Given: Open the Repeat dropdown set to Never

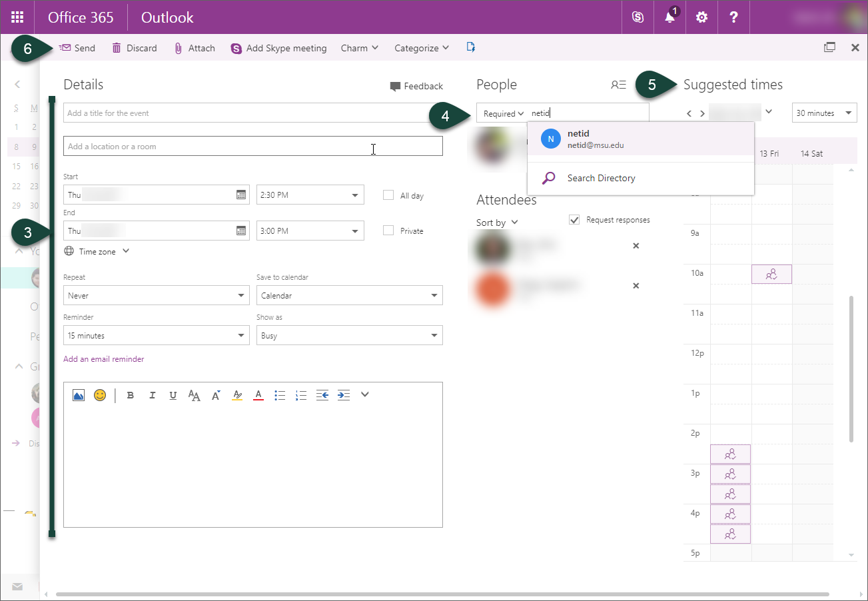Looking at the screenshot, I should (x=156, y=295).
